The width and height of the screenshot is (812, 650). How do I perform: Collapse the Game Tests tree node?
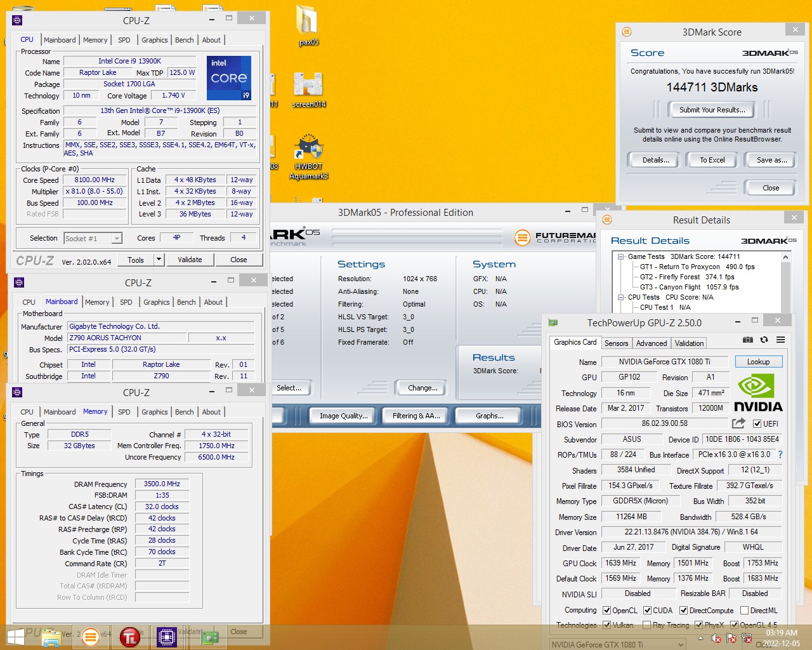coord(621,256)
